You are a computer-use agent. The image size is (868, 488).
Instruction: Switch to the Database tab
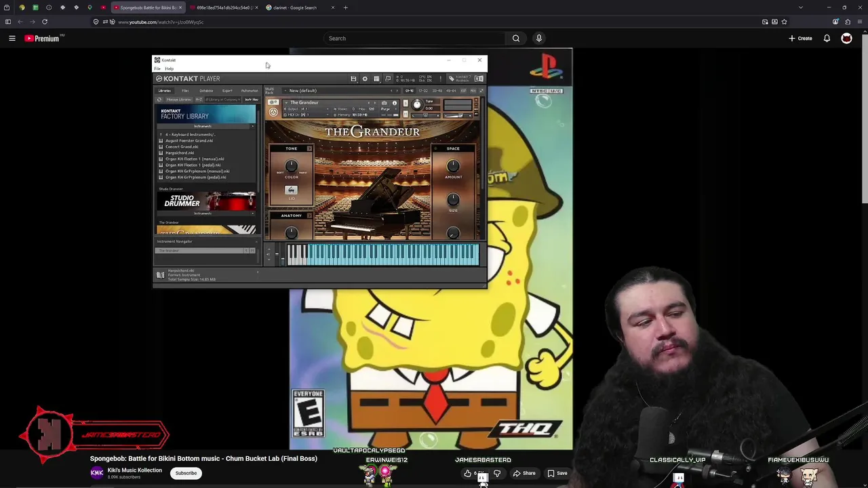pos(206,91)
